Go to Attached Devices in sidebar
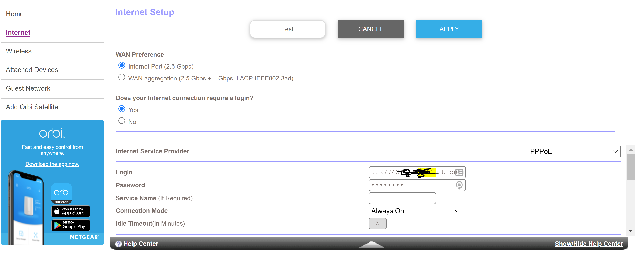 pos(32,70)
